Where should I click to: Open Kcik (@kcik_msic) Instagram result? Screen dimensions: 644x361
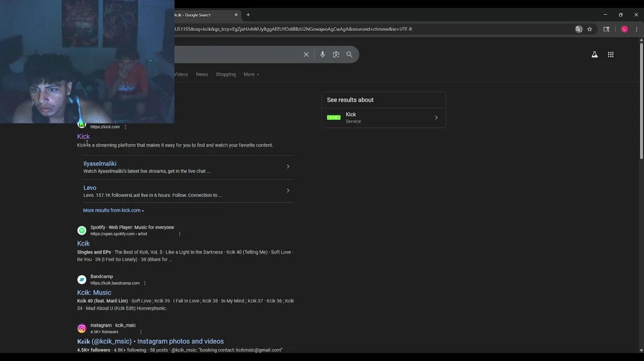tap(151, 341)
